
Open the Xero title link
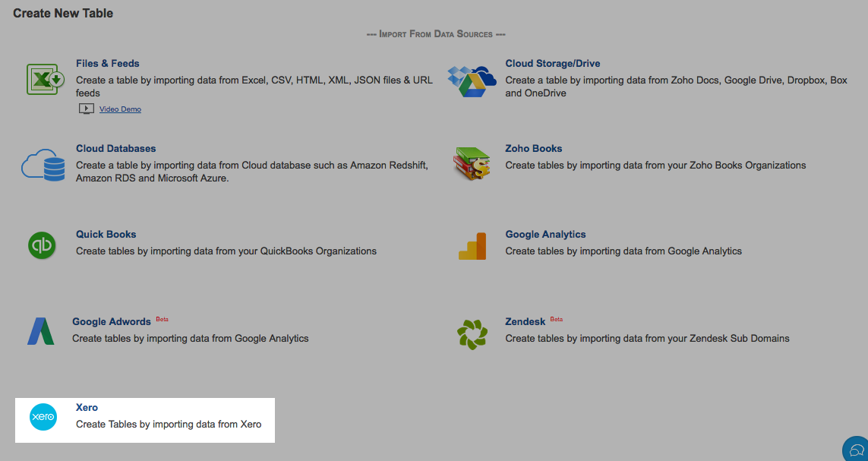click(87, 407)
